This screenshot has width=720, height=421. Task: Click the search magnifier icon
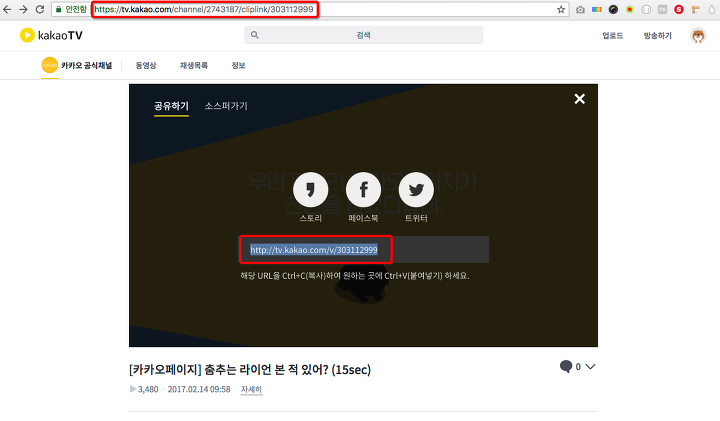255,35
